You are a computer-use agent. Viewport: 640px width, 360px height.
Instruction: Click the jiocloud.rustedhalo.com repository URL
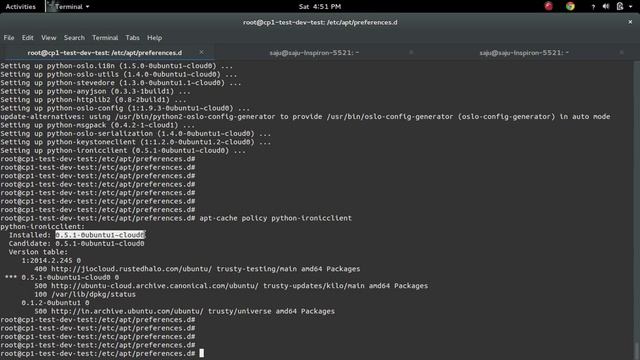pos(131,269)
